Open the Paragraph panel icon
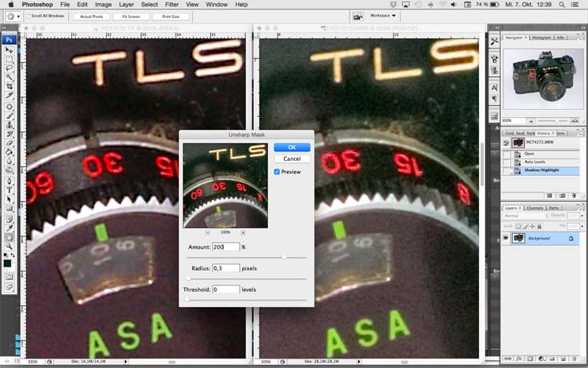This screenshot has width=588, height=368. click(494, 99)
